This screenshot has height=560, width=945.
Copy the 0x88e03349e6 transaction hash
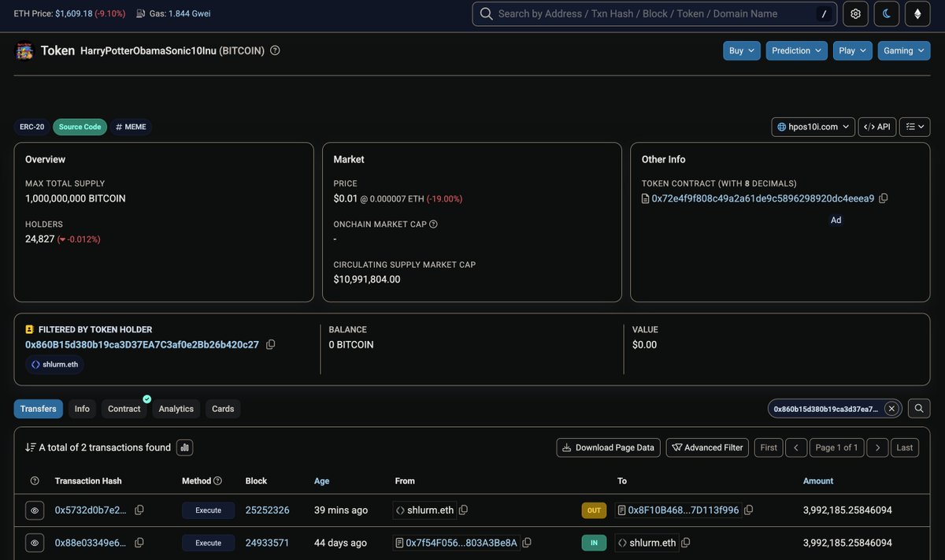tap(139, 543)
